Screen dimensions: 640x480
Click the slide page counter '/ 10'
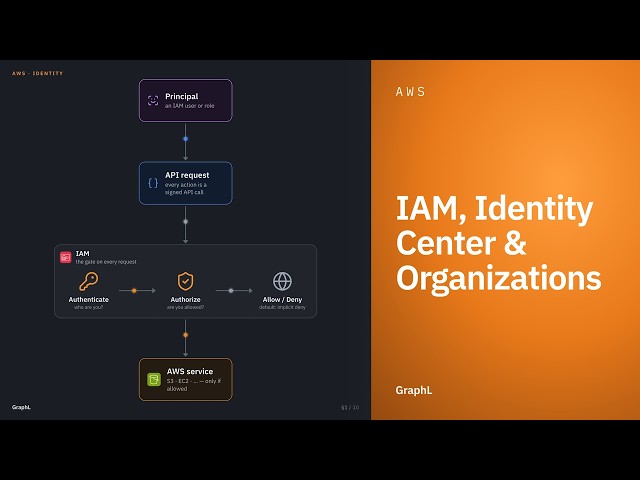pos(350,407)
